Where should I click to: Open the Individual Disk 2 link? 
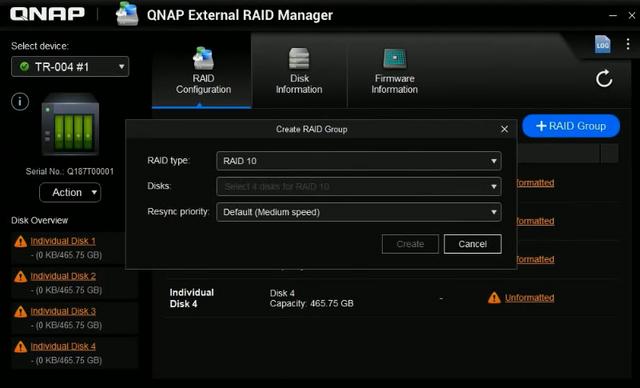(63, 276)
